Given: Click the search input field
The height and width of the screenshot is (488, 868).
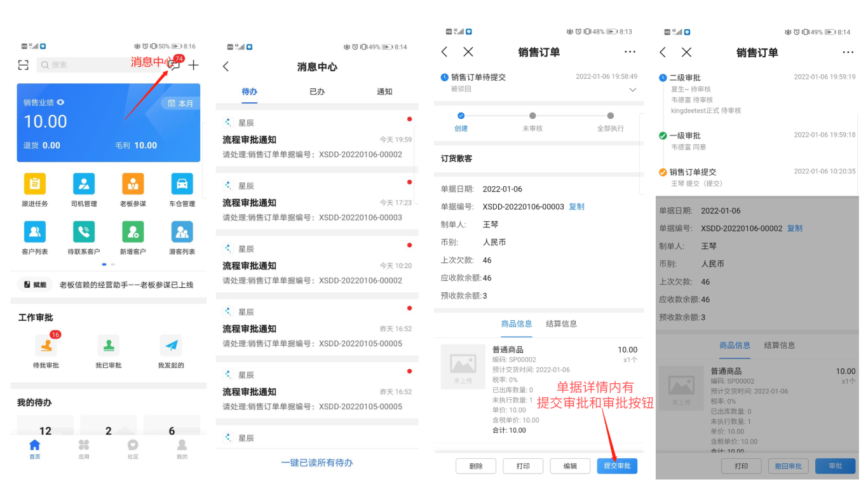Looking at the screenshot, I should point(95,65).
